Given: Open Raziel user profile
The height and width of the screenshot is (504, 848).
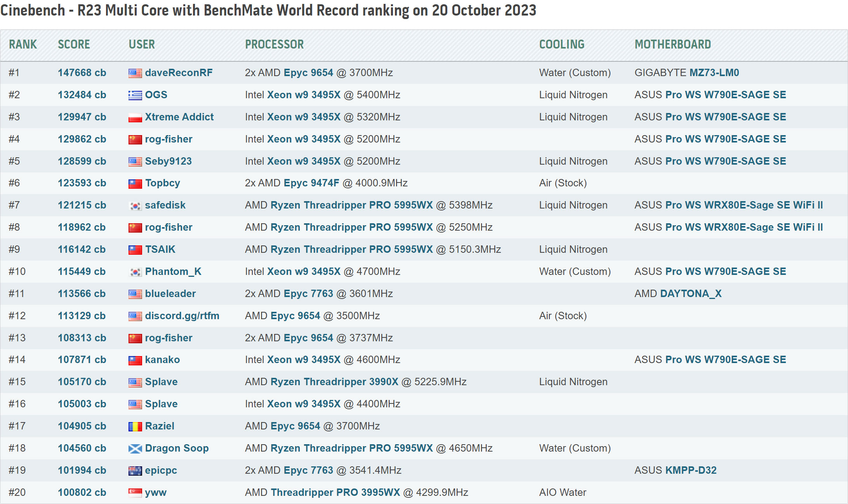Looking at the screenshot, I should pyautogui.click(x=160, y=426).
